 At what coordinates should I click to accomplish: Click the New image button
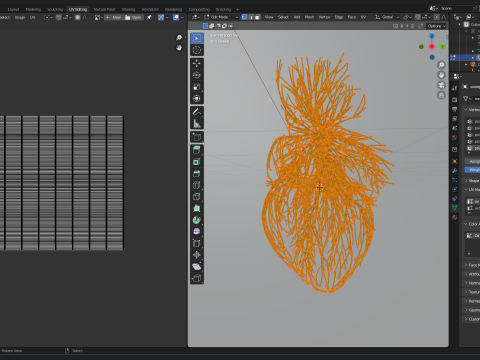coord(113,17)
